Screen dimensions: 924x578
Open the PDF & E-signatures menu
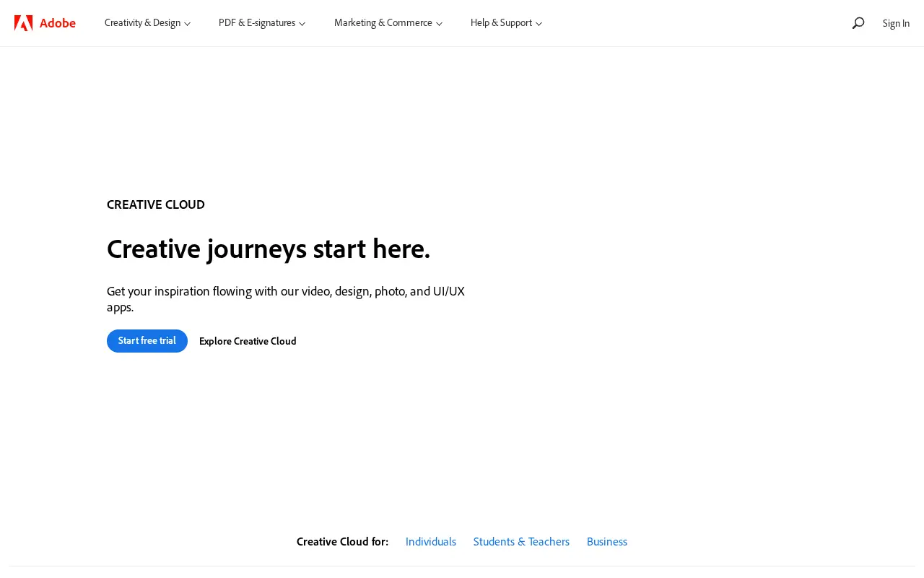coord(262,23)
